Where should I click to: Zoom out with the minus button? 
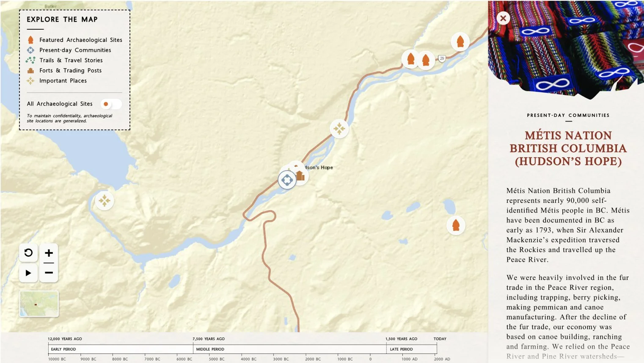click(x=49, y=272)
